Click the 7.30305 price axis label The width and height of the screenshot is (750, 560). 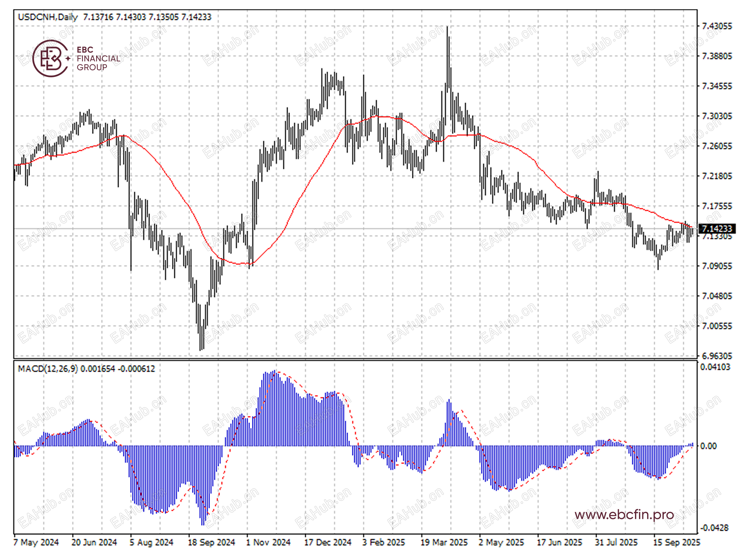tap(716, 116)
